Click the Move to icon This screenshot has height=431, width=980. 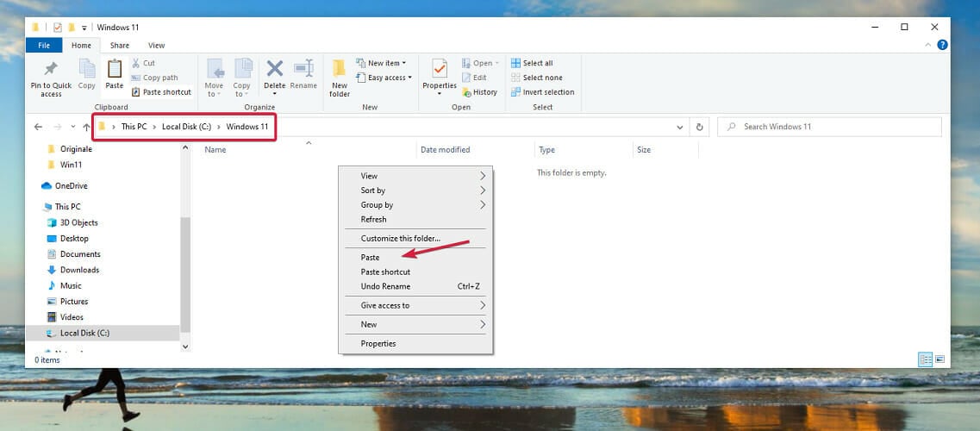pyautogui.click(x=215, y=69)
